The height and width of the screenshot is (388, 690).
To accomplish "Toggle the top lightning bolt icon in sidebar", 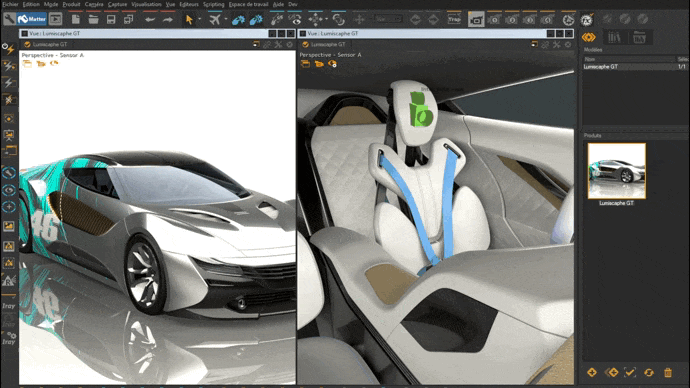I will (8, 48).
